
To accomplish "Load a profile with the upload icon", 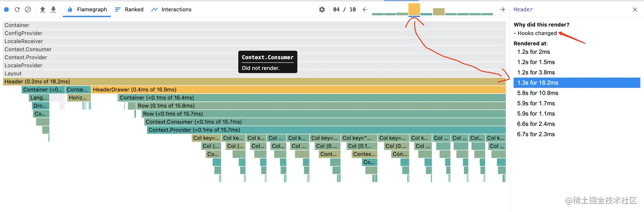I will (x=43, y=9).
